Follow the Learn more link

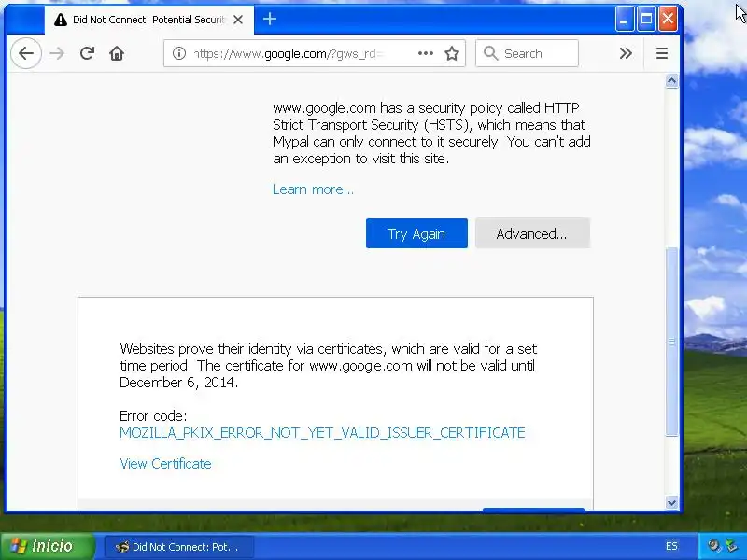coord(313,189)
